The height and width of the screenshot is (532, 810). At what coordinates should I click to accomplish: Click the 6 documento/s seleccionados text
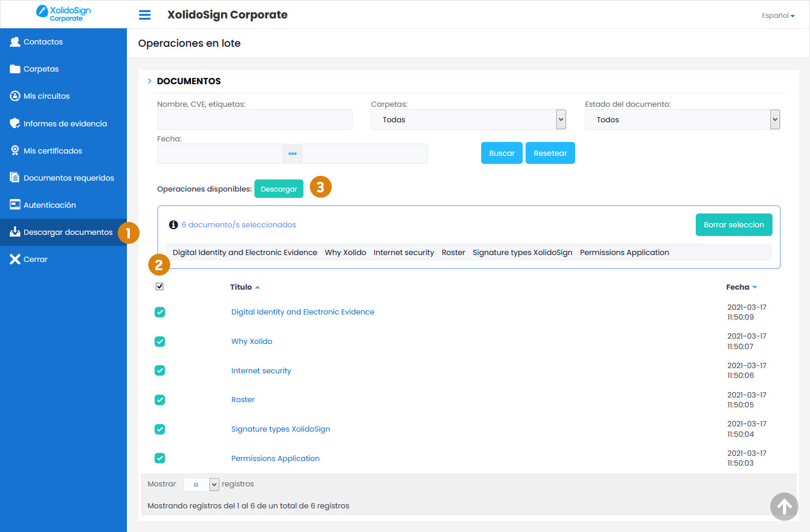(x=239, y=225)
